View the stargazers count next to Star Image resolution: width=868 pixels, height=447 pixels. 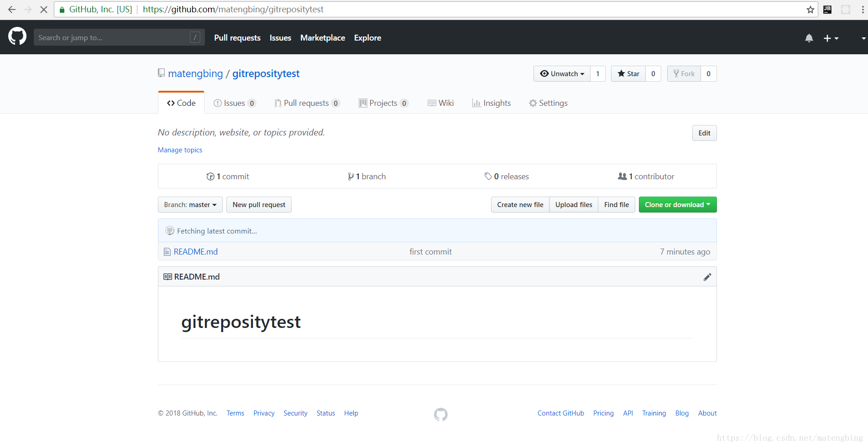(x=653, y=74)
